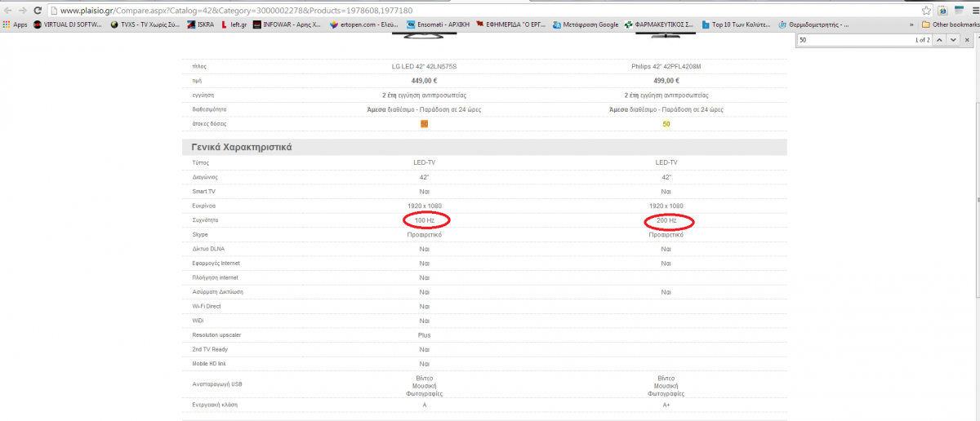
Task: Click the Ενεργειακή κλάση A+ value
Action: tap(666, 405)
